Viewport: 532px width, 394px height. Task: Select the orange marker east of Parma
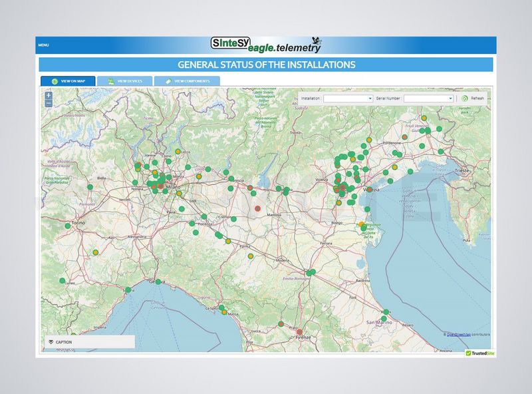pyautogui.click(x=251, y=256)
